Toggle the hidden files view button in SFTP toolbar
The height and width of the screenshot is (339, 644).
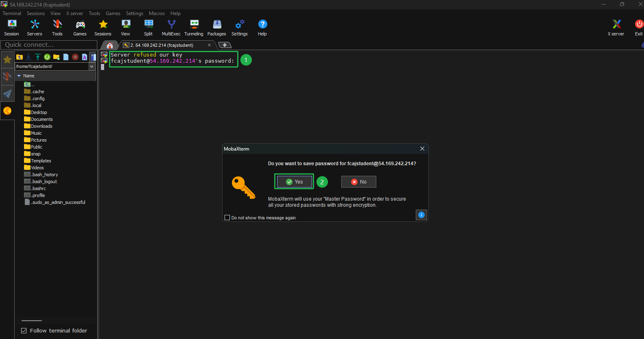click(93, 57)
